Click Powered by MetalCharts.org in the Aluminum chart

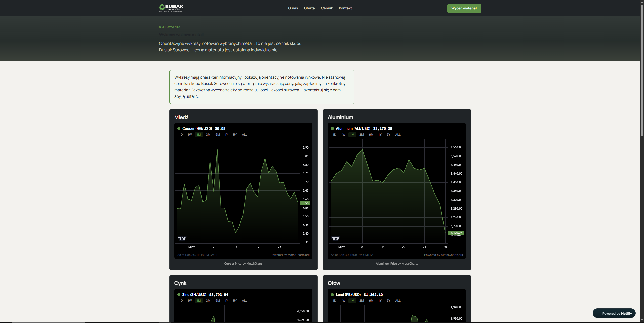pyautogui.click(x=444, y=255)
